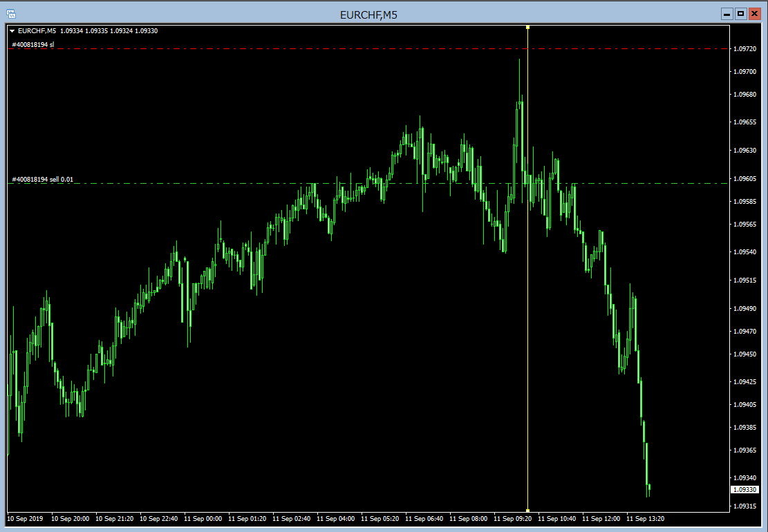Collapse the EURCHF,M5 chart header triangle
This screenshot has height=532, width=768.
pyautogui.click(x=12, y=31)
